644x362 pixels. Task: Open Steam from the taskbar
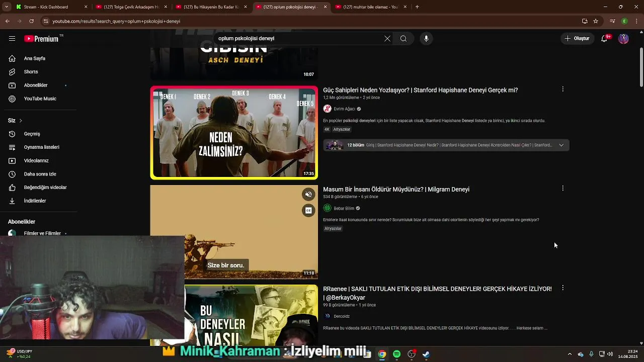coord(426,354)
